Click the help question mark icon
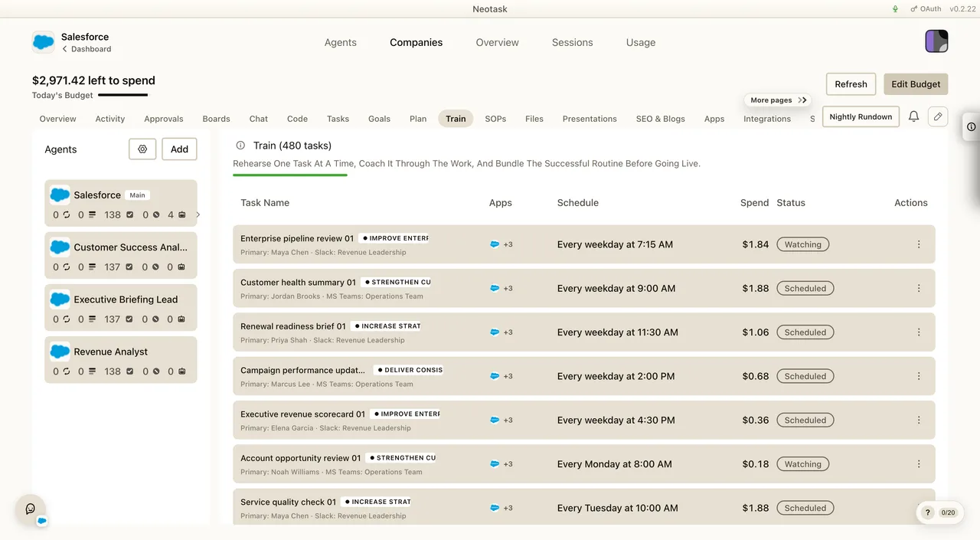The image size is (980, 540). click(x=928, y=512)
